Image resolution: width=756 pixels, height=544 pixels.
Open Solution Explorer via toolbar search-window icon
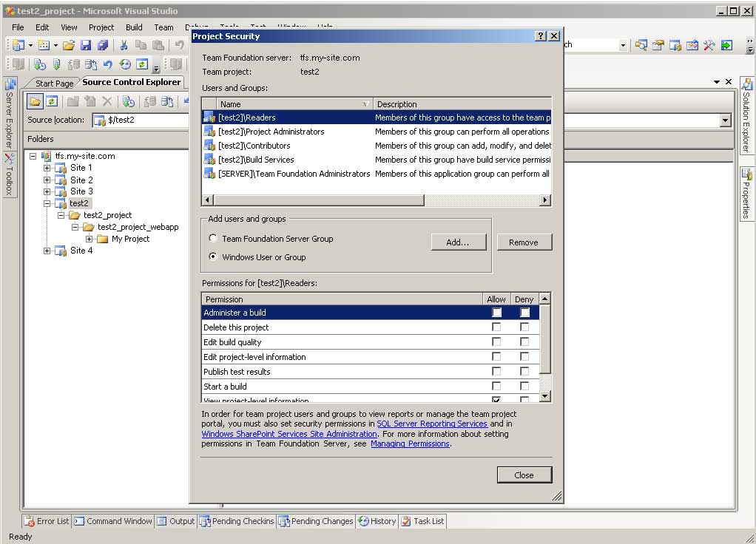click(641, 45)
